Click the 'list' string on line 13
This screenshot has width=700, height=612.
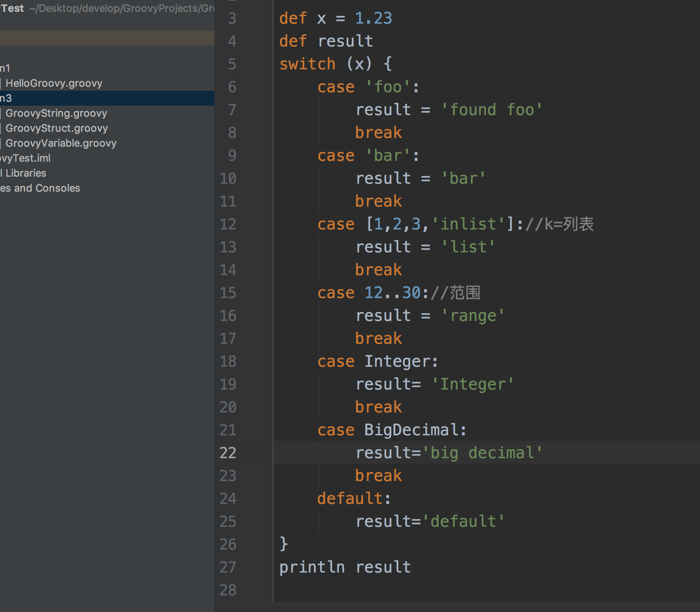(468, 247)
